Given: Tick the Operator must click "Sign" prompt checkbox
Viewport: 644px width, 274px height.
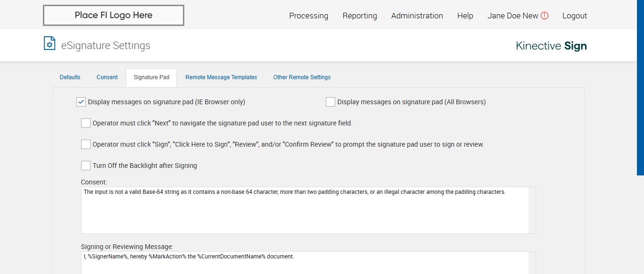Looking at the screenshot, I should pos(86,144).
